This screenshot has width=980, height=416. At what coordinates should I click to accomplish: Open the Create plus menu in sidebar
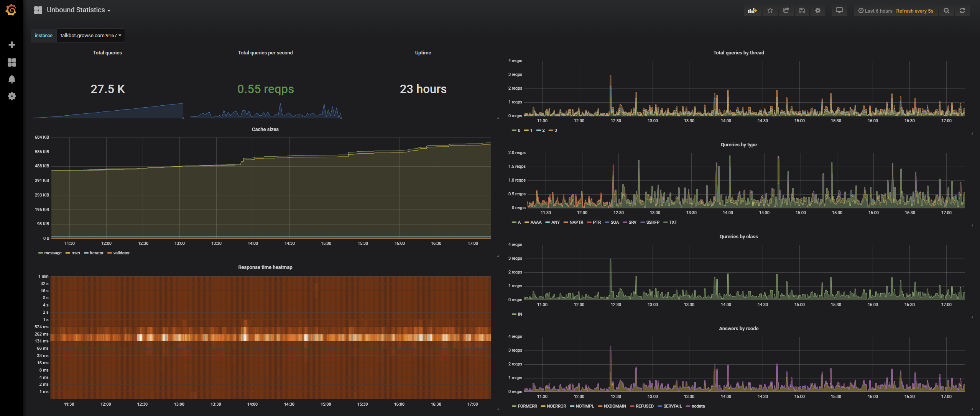[12, 45]
